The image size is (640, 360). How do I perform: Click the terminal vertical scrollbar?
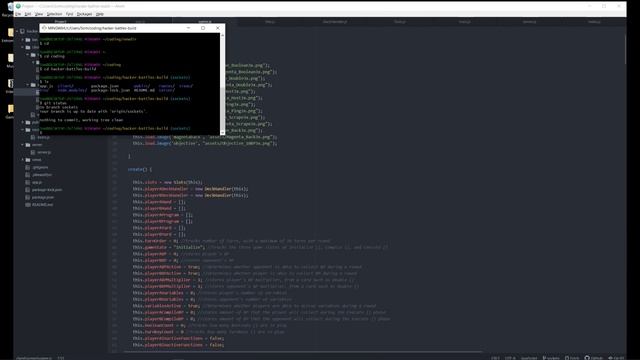(x=222, y=84)
